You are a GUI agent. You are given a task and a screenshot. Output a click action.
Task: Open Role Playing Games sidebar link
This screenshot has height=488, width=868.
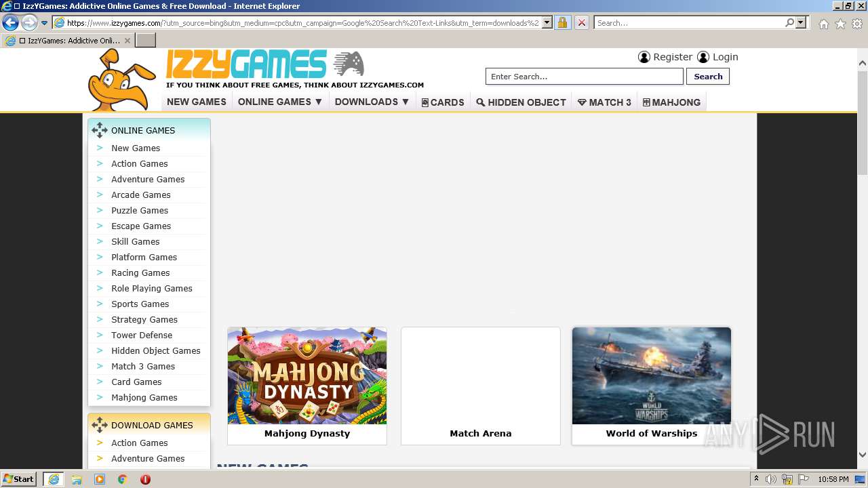coord(152,288)
